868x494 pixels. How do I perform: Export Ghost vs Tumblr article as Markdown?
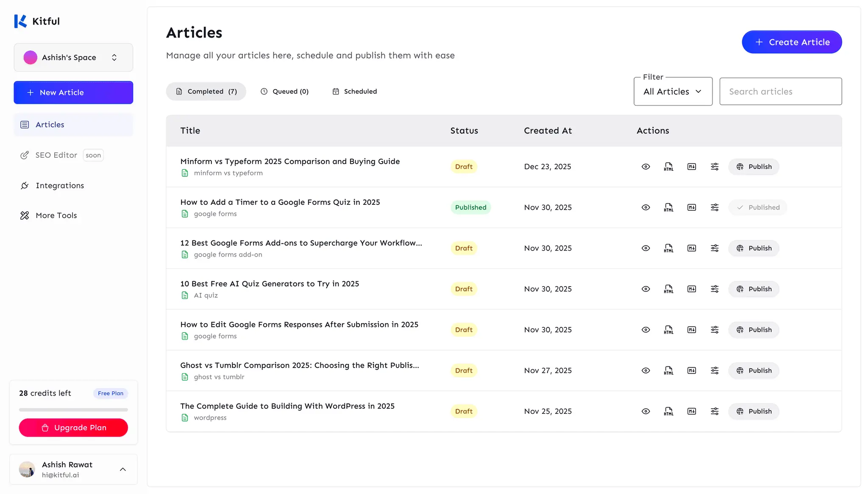(x=692, y=370)
